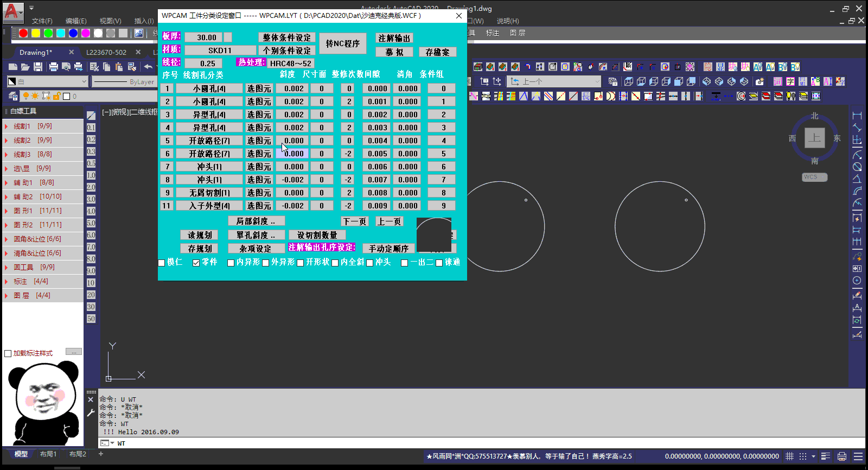
Task: Expand the 圆角&让位 [6/6] palette group
Action: click(x=43, y=239)
